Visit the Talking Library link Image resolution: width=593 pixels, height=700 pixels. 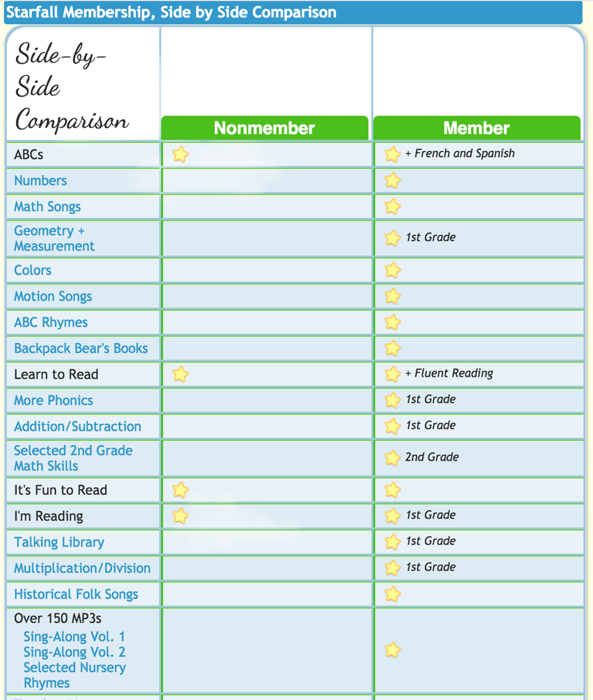[59, 542]
